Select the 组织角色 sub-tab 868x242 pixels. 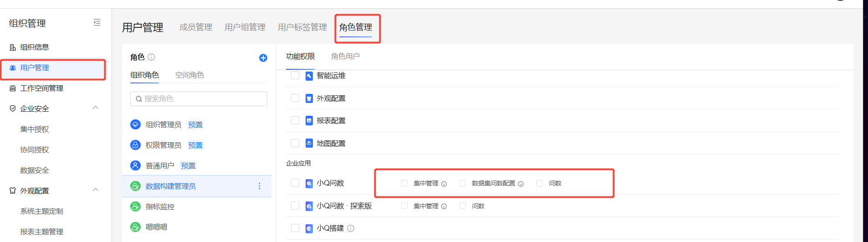[x=144, y=75]
